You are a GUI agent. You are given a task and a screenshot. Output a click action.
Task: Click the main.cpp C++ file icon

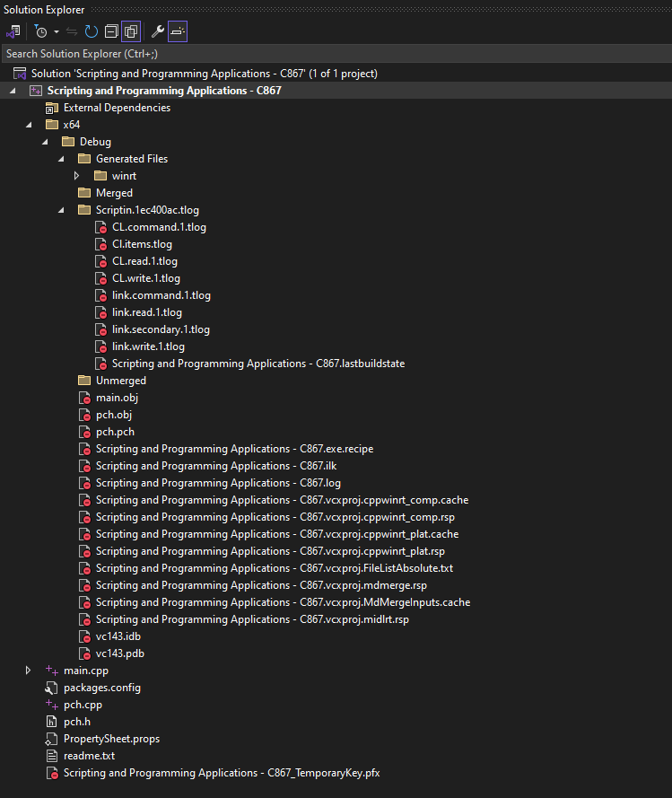click(52, 671)
